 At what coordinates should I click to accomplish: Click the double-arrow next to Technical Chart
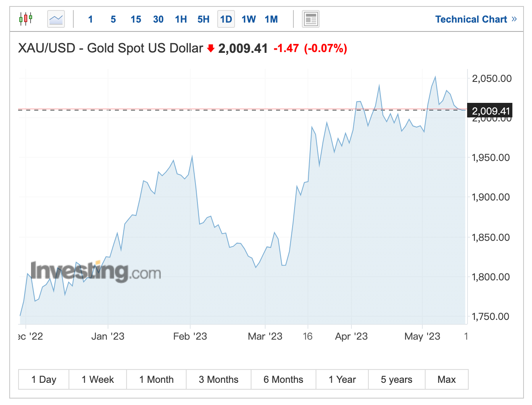(x=514, y=19)
